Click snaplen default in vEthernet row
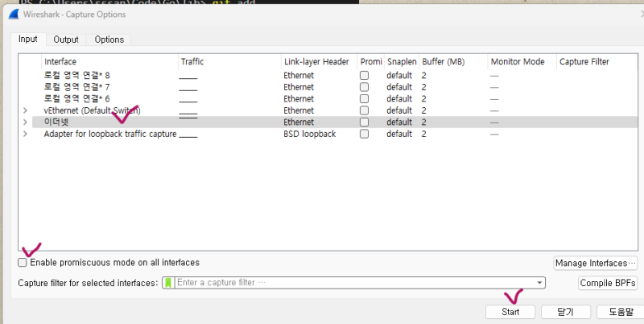This screenshot has height=324, width=644. [x=399, y=110]
